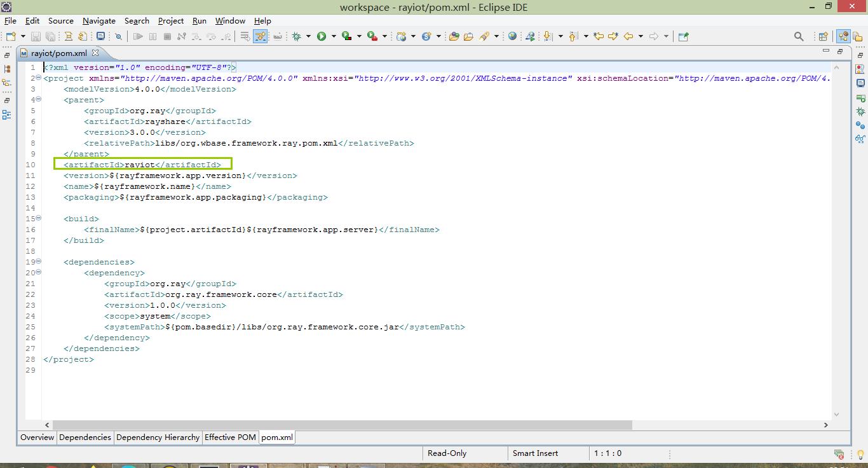Switch to the Dependencies tab

(85, 437)
